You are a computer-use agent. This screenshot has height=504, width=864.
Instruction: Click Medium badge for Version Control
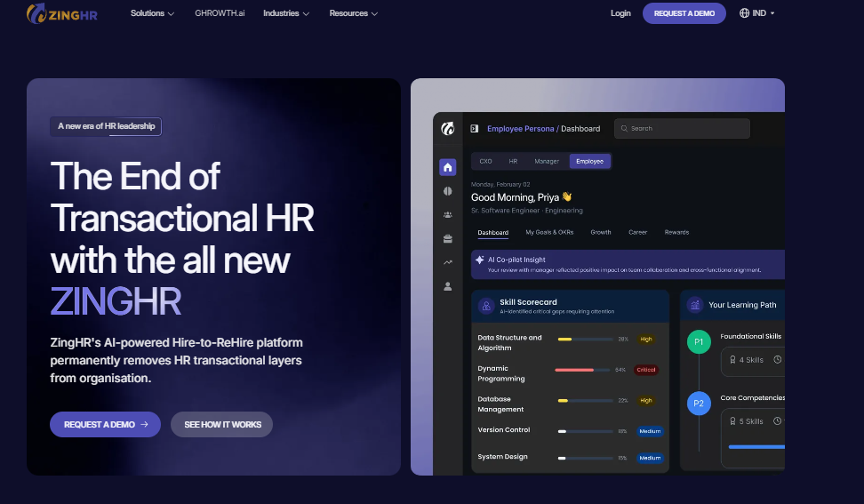tap(650, 431)
